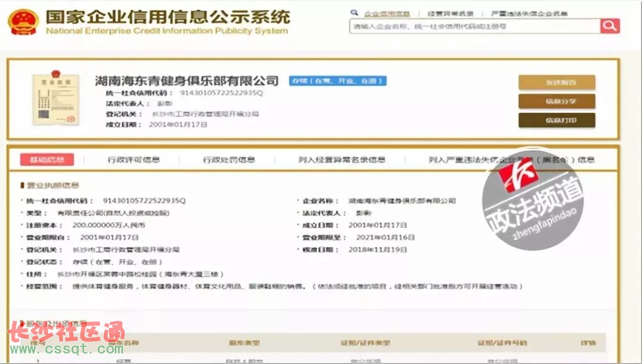The width and height of the screenshot is (642, 364).
Task: Select the 严重违法失信企业名单 search category
Action: tap(529, 14)
